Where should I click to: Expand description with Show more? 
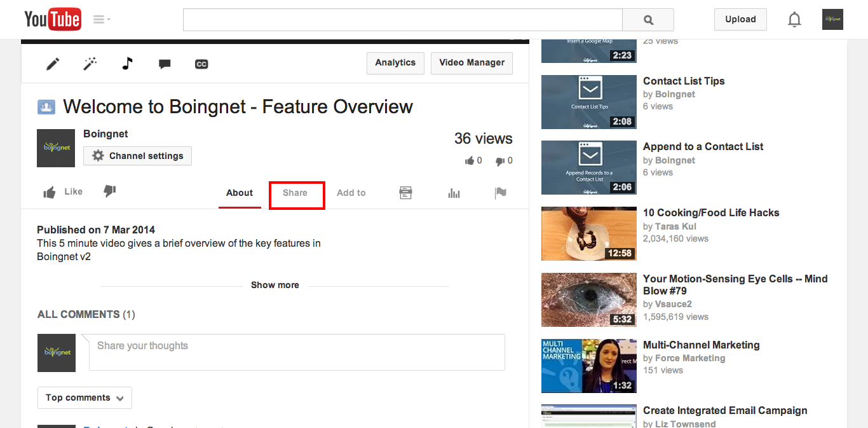(275, 285)
